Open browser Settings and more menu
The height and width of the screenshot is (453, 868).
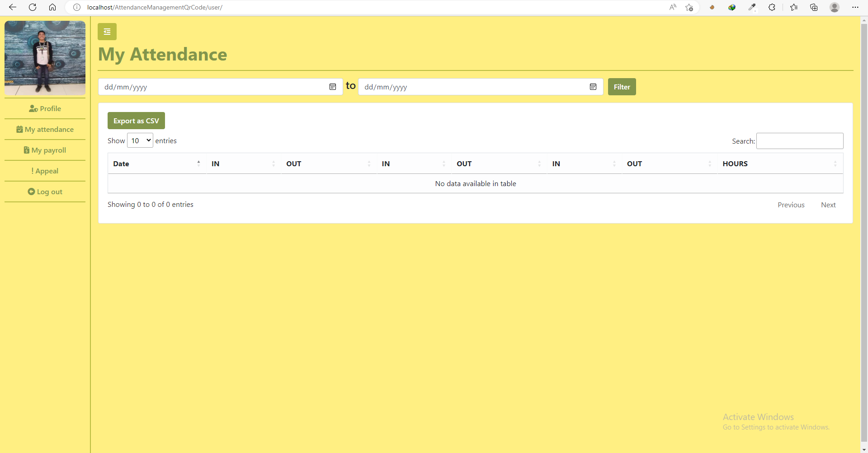pos(855,7)
